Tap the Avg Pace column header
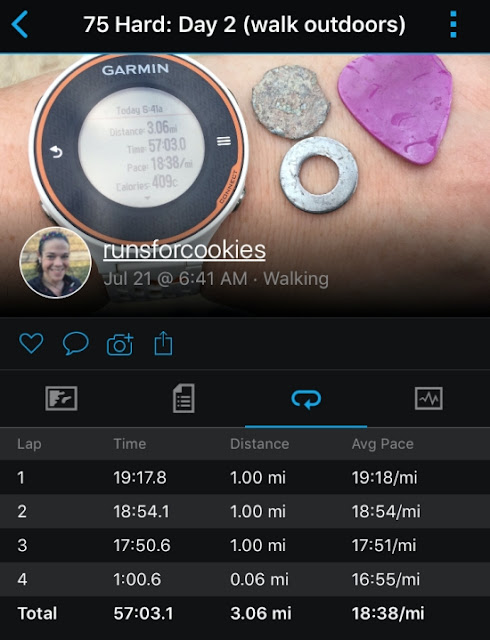Screen dimensions: 490x640 383,444
